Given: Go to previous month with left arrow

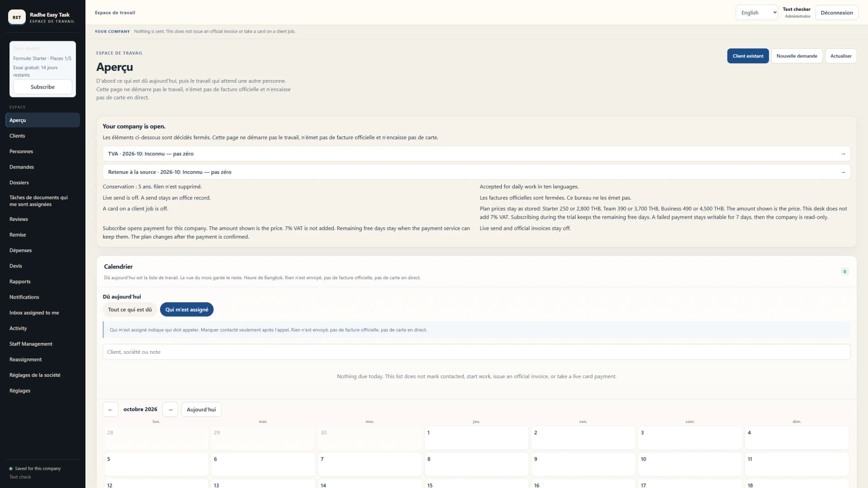Looking at the screenshot, I should (x=110, y=409).
